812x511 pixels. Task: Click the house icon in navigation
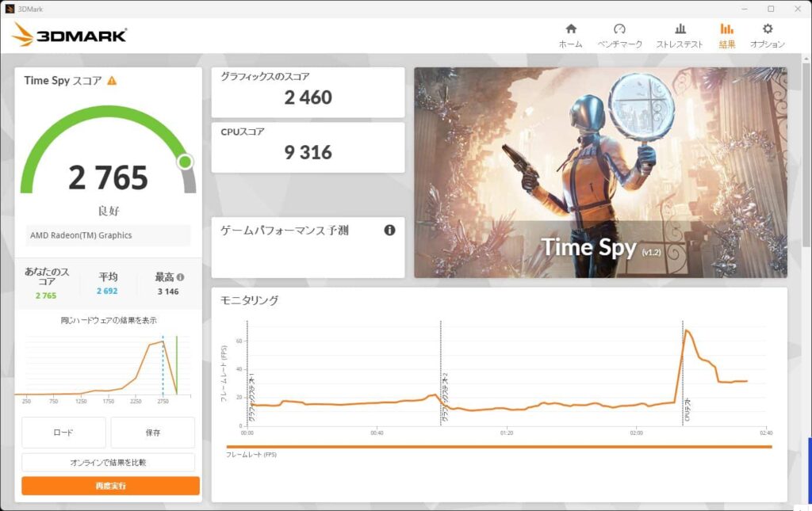571,29
